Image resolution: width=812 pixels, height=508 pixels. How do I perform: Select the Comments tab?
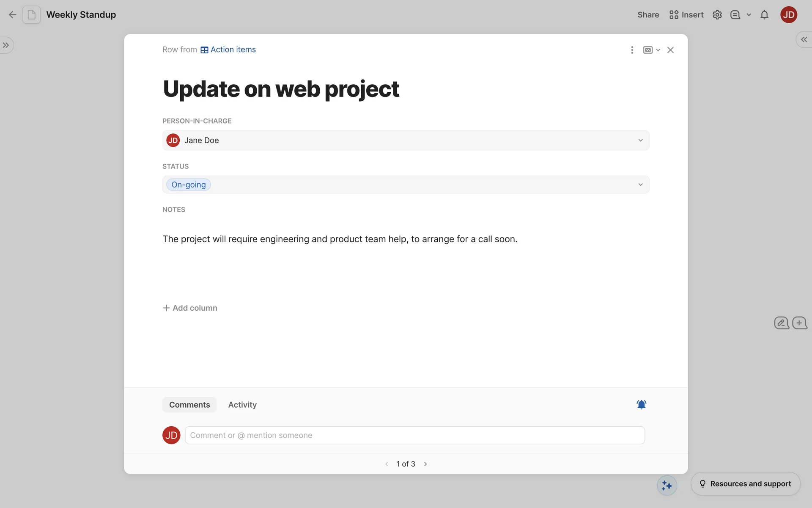coord(189,405)
